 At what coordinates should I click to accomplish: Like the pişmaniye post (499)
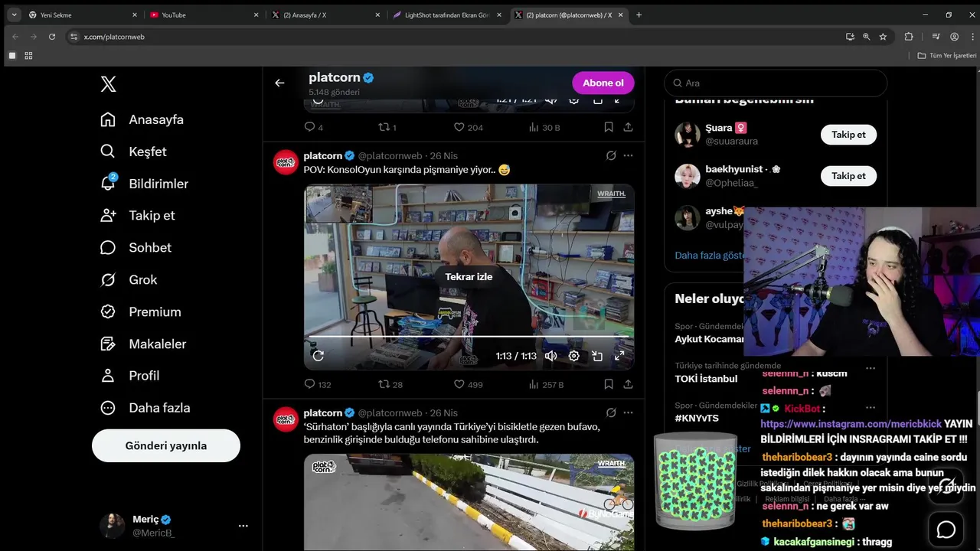(468, 384)
